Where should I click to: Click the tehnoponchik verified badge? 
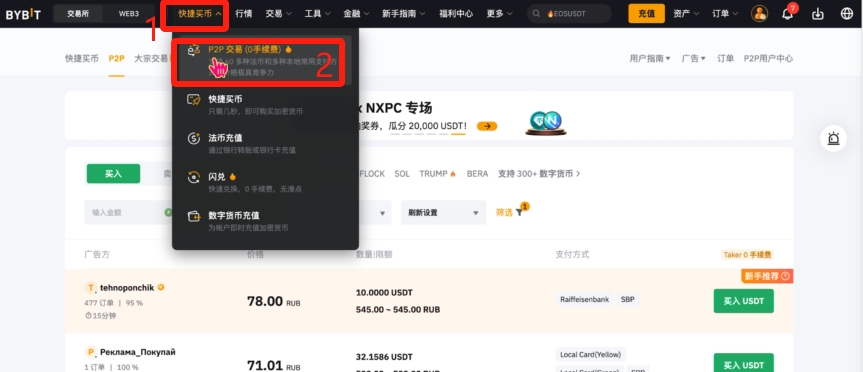click(161, 287)
